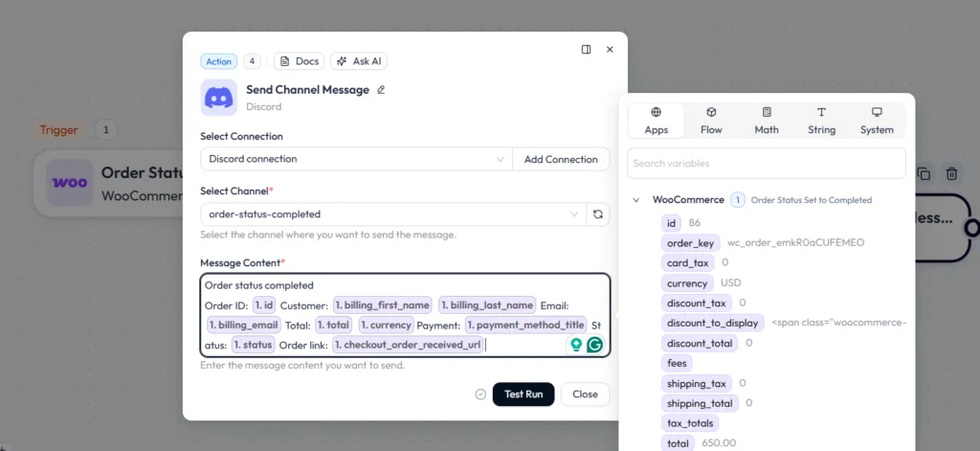Click the Trigger label on canvas

[58, 130]
